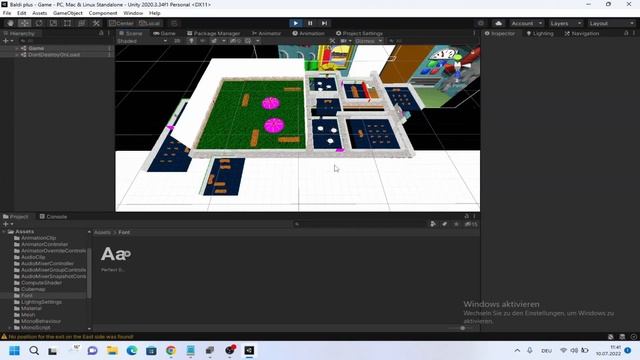
Task: Switch to the Game view tab
Action: [164, 33]
